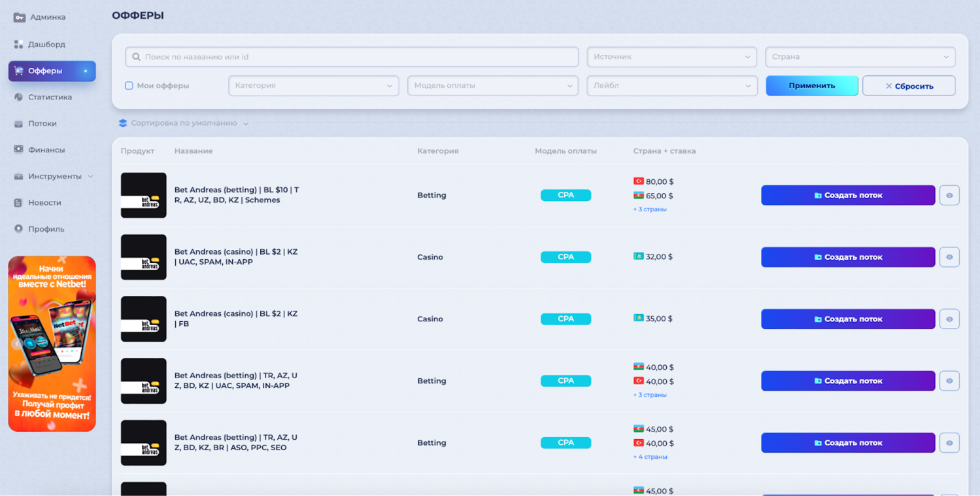980x496 pixels.
Task: Click CPA badge of BL $10 Schemes offer
Action: click(566, 195)
